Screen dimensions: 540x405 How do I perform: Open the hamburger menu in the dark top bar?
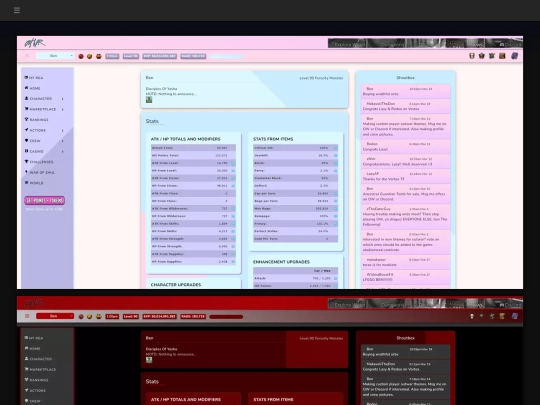coord(17,10)
